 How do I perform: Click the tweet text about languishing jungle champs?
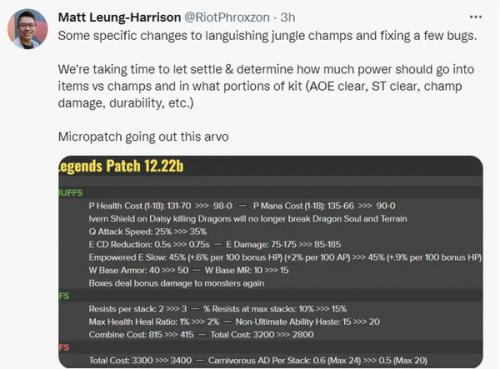[267, 36]
